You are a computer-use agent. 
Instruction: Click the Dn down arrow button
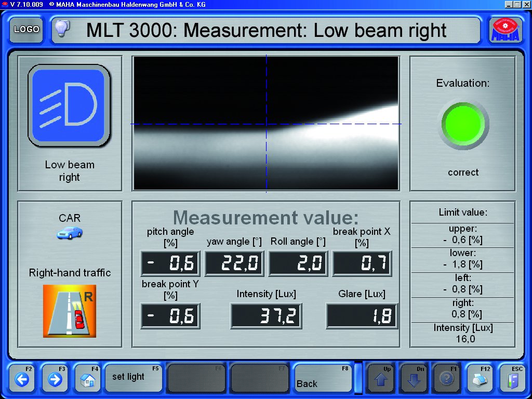413,378
